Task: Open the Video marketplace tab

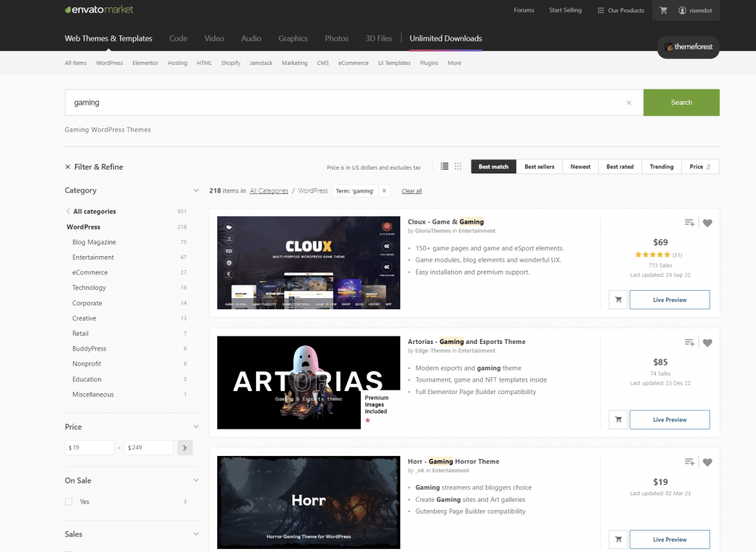Action: (x=214, y=38)
